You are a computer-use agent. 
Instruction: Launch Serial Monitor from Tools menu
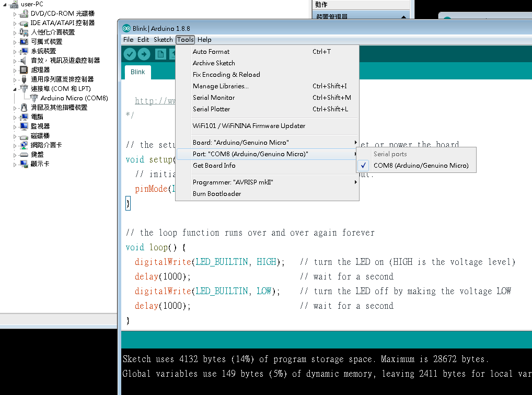click(x=268, y=98)
